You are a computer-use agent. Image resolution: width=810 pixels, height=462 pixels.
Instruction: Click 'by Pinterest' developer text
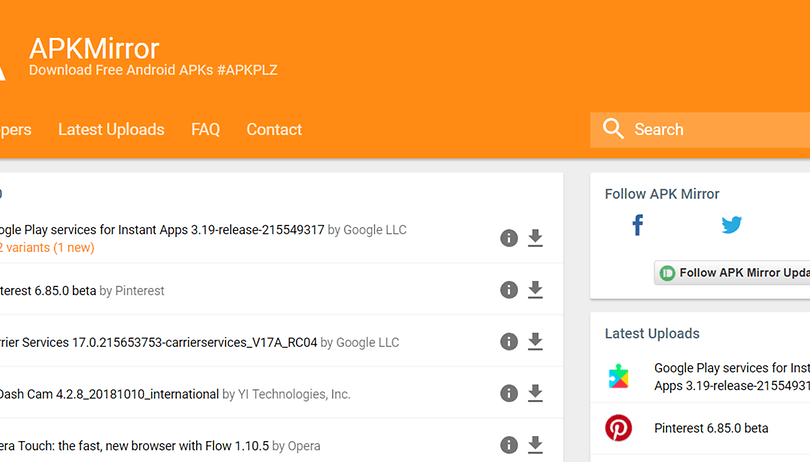tap(132, 290)
